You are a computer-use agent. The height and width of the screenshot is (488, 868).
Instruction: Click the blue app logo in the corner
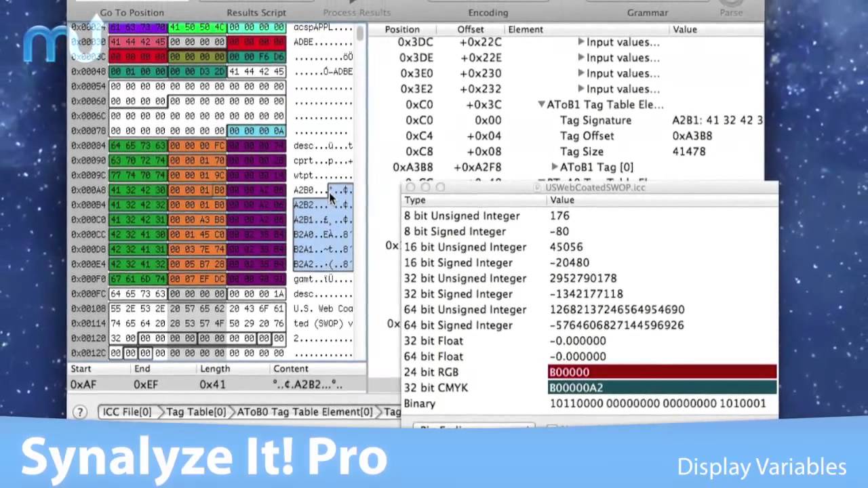[x=42, y=46]
